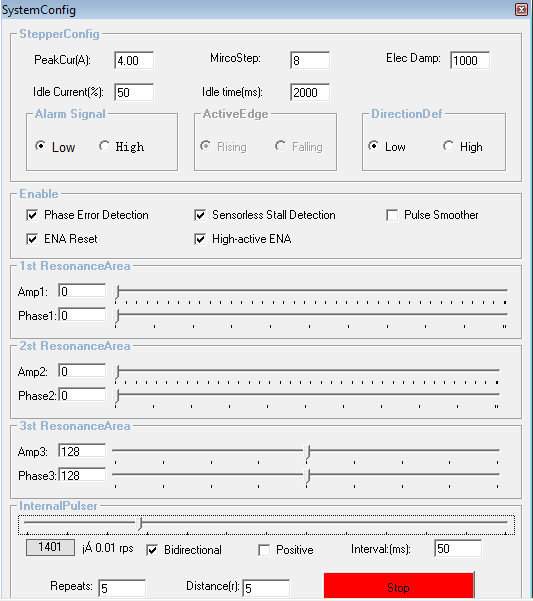
Task: Click the Repeats input field
Action: [122, 588]
